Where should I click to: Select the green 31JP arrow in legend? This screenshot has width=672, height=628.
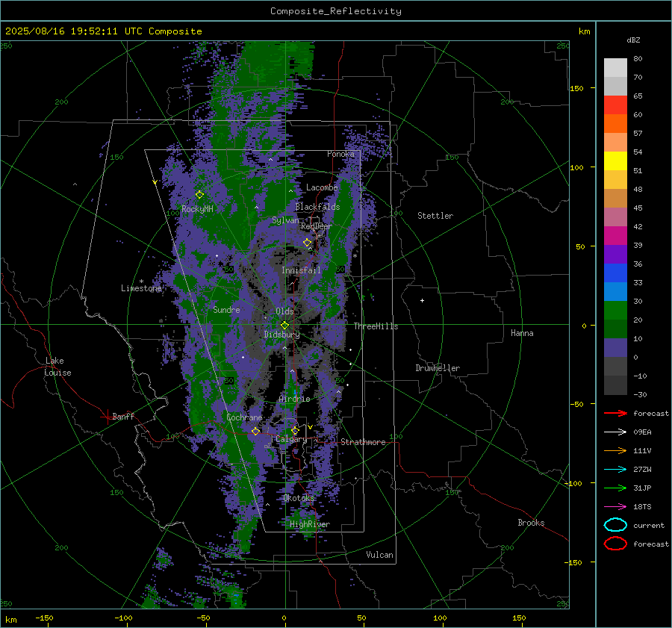[615, 488]
